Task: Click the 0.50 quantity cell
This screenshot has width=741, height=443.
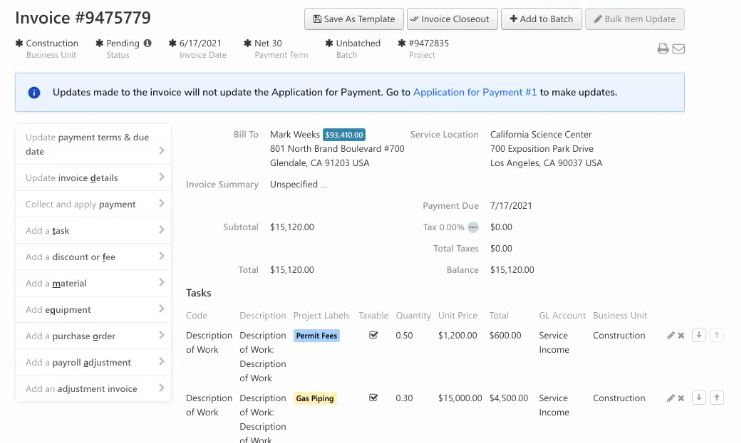Action: click(x=404, y=335)
